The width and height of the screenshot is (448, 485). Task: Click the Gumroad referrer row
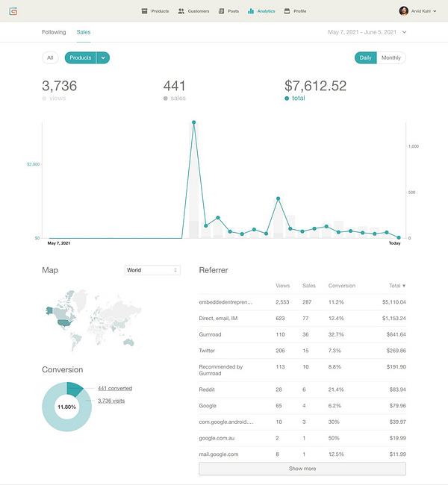point(302,334)
